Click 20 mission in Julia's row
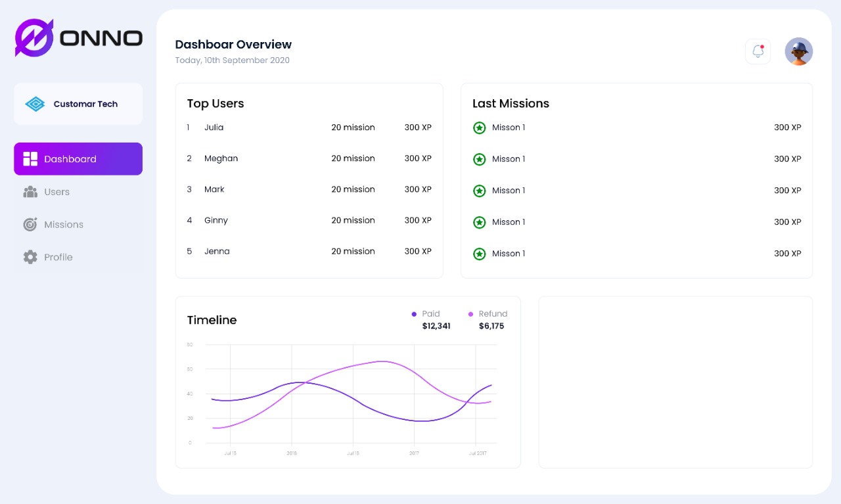 [353, 127]
